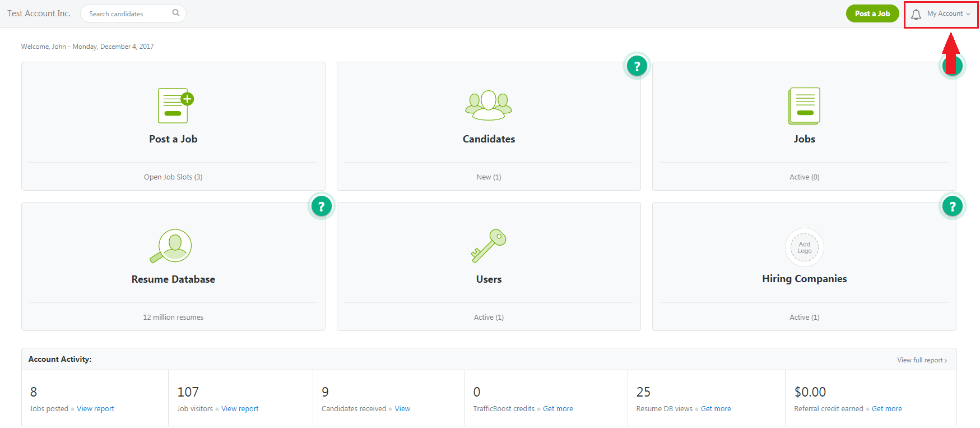Click the Add Logo circle placeholder
The height and width of the screenshot is (428, 980).
804,247
